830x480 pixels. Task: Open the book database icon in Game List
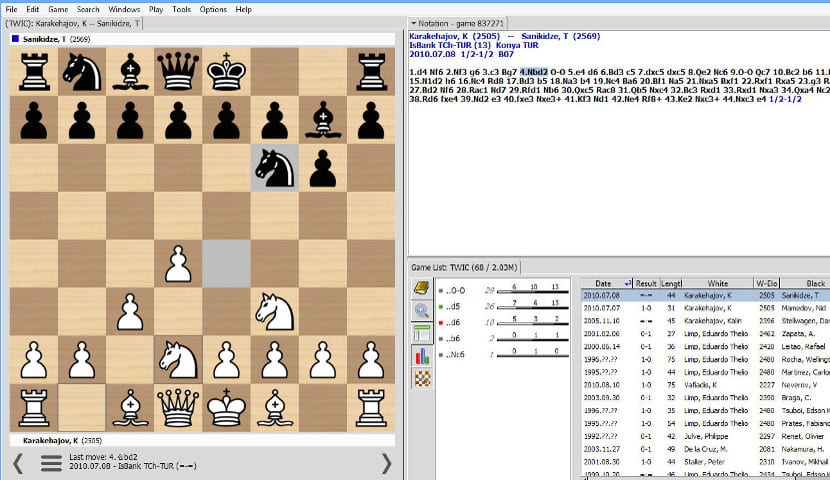(422, 288)
